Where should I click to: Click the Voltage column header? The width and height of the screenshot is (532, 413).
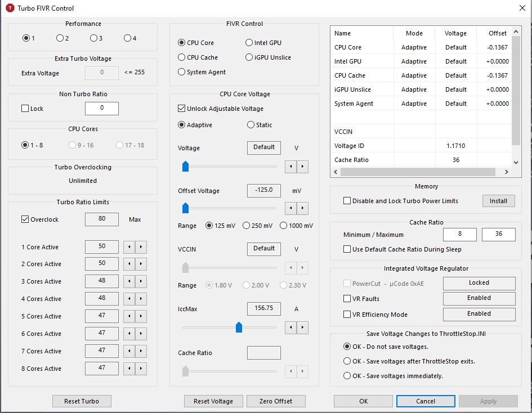point(455,33)
